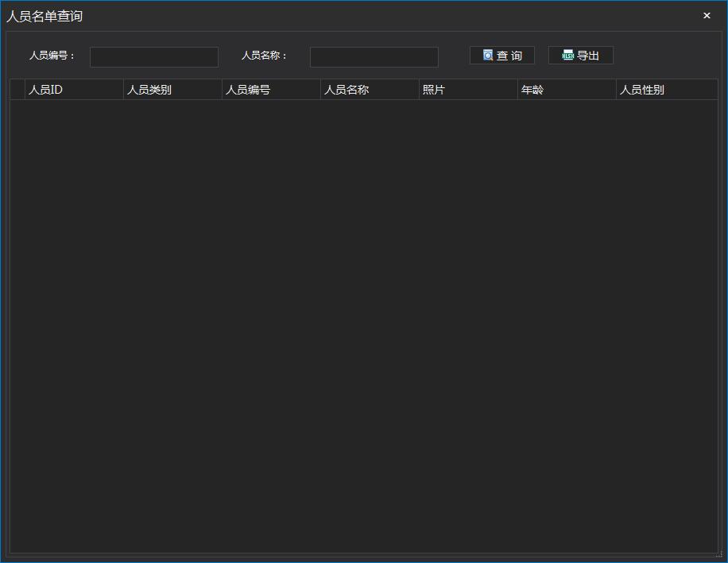Click the resize grip at window corner
This screenshot has height=563, width=728.
tap(719, 554)
